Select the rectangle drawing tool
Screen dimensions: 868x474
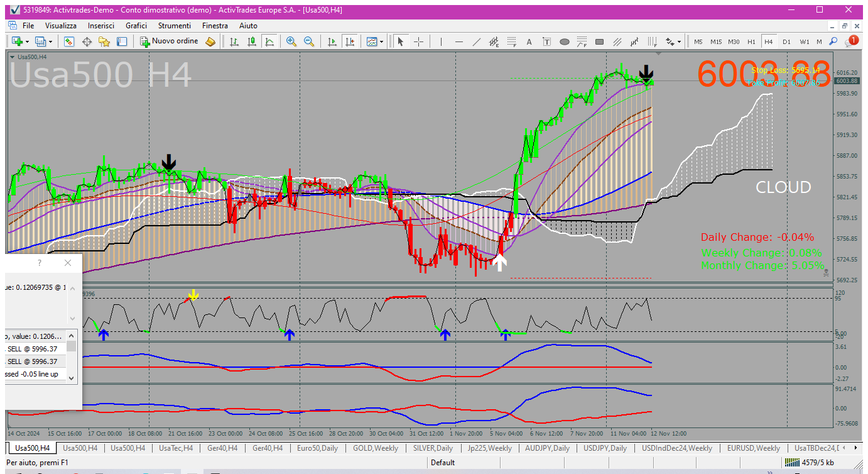[599, 41]
